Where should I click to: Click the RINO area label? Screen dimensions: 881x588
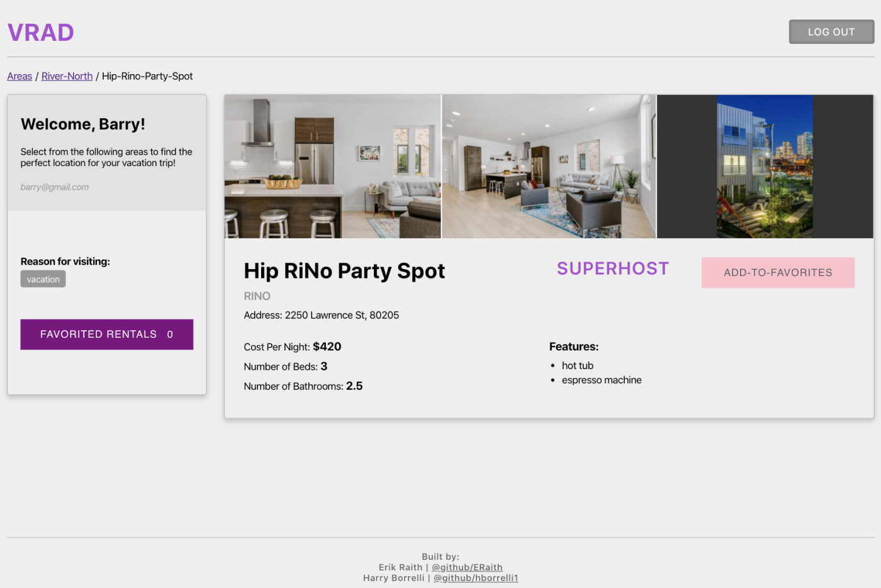pyautogui.click(x=257, y=296)
